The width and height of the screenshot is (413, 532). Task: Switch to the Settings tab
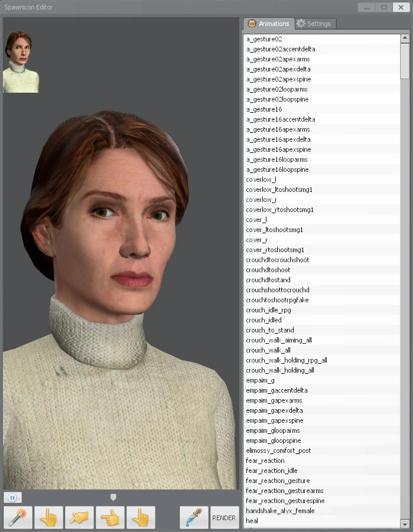(x=315, y=24)
